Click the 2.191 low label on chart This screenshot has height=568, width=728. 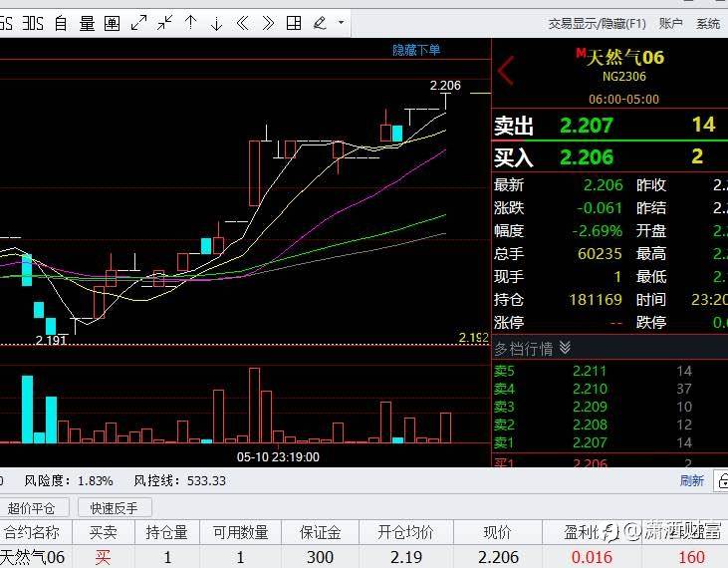click(51, 340)
